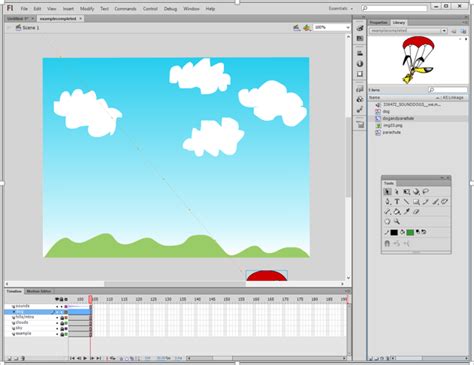Select the Rectangle tool

pyautogui.click(x=416, y=202)
